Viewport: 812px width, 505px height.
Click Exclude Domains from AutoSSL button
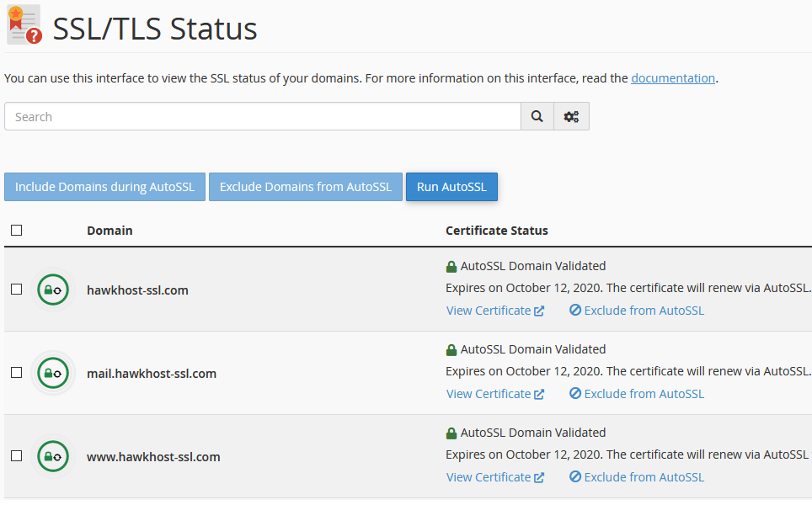pyautogui.click(x=305, y=186)
